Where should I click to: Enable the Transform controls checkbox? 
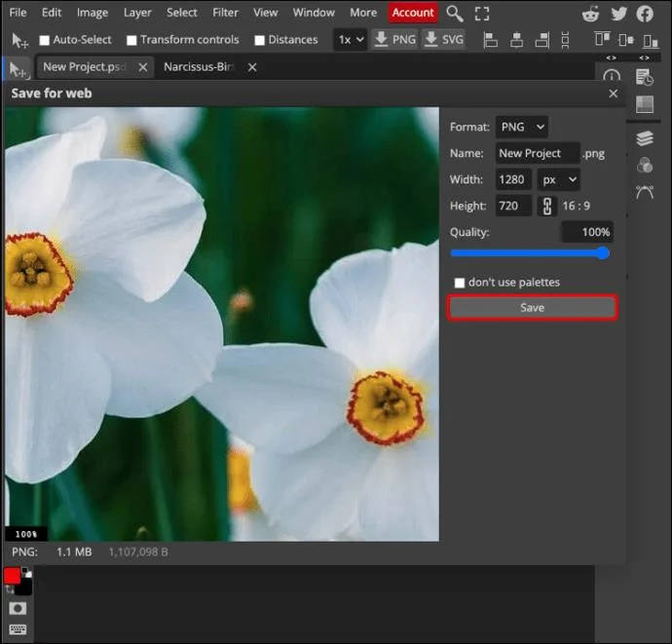point(131,40)
